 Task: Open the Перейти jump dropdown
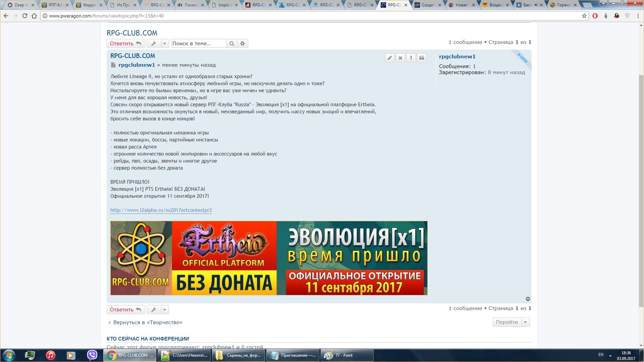pos(511,322)
